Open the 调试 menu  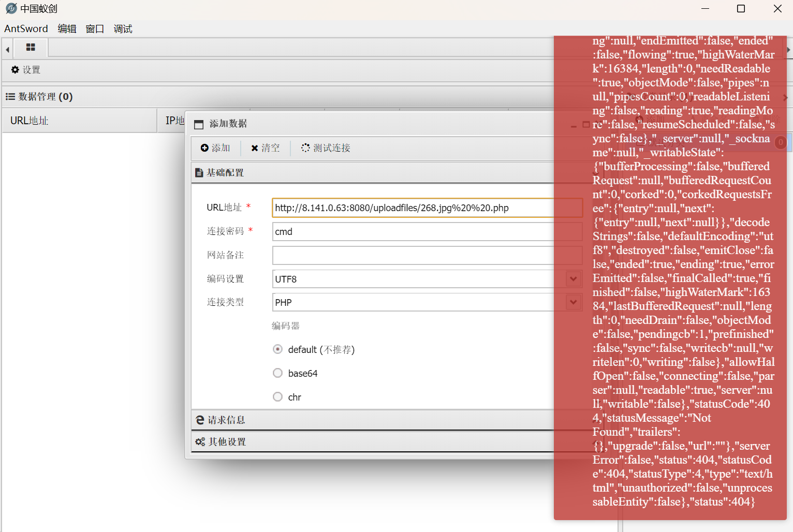[x=123, y=28]
